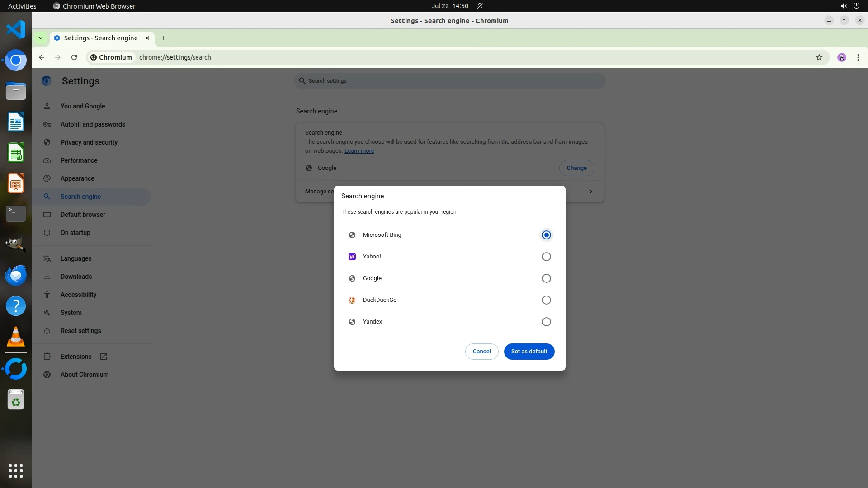Image resolution: width=868 pixels, height=488 pixels.
Task: Expand Manage search engines chevron
Action: (x=590, y=192)
